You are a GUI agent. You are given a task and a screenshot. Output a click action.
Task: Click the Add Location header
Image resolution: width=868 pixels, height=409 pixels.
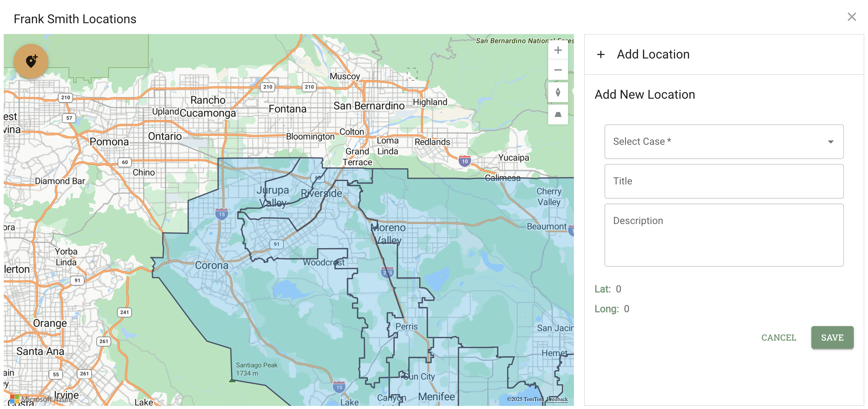[653, 54]
